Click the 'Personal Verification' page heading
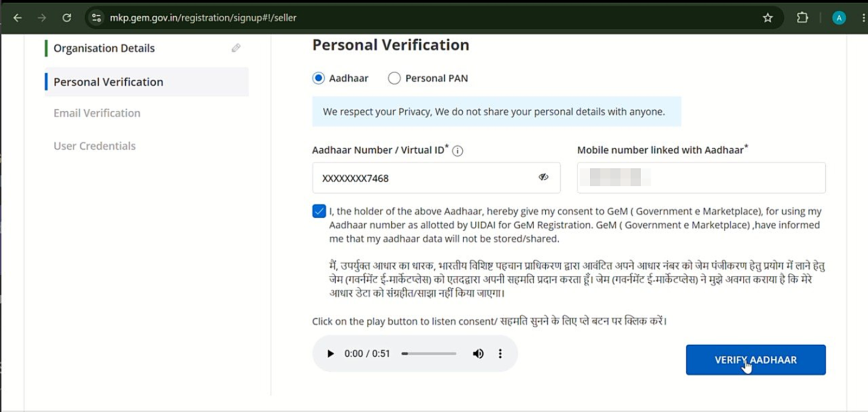This screenshot has height=412, width=868. pyautogui.click(x=391, y=45)
